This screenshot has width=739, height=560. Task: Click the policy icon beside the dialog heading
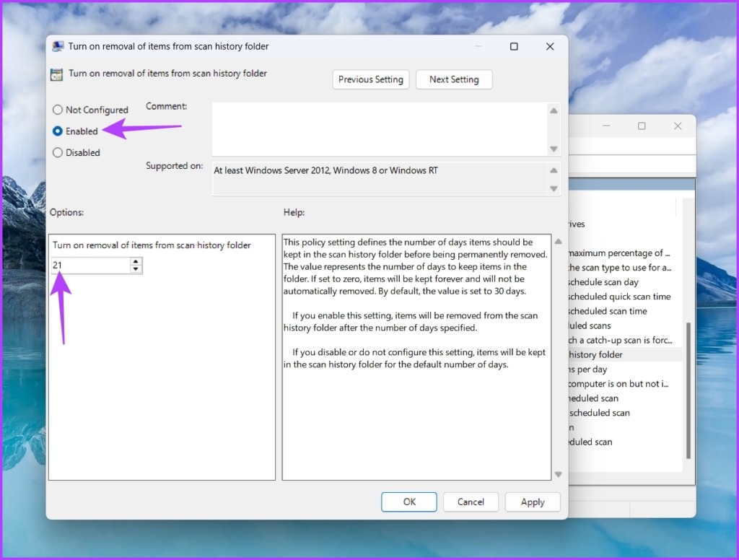click(57, 74)
